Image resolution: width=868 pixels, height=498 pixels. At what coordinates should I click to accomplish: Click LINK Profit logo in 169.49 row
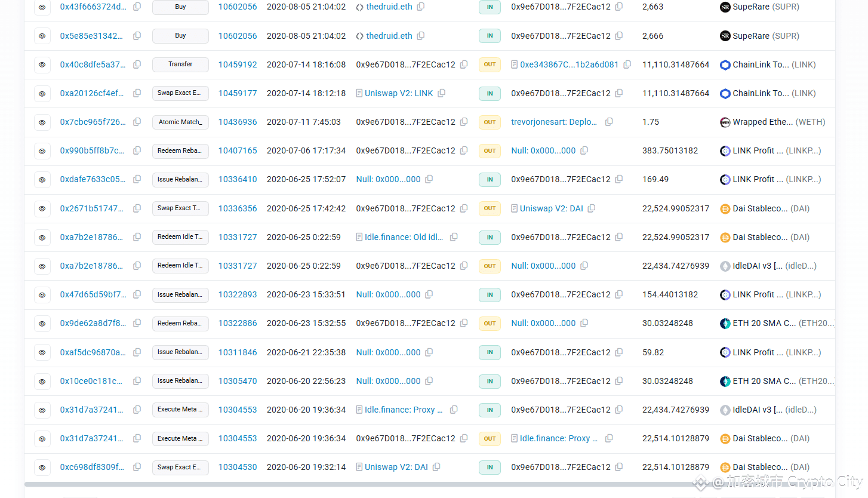pos(725,179)
